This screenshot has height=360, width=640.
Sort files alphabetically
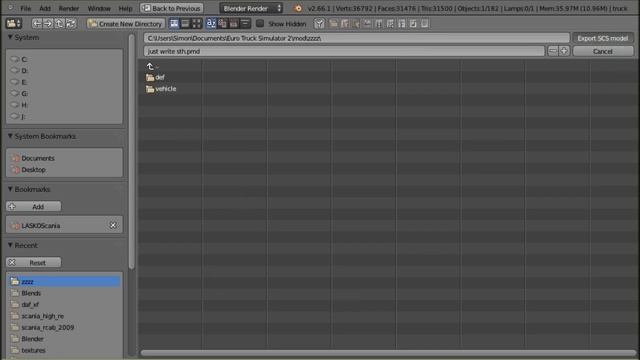(x=211, y=24)
